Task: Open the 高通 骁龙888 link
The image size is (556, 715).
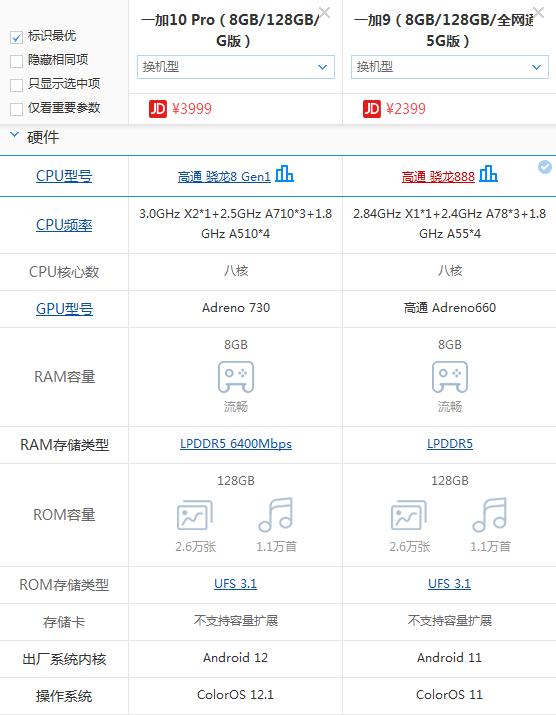Action: (438, 176)
